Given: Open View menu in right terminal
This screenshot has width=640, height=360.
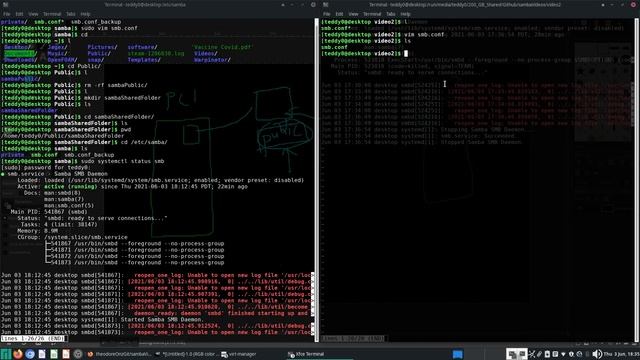Looking at the screenshot, I should [353, 14].
